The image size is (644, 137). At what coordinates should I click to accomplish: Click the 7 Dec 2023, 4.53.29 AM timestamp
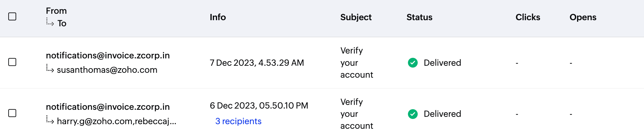[257, 63]
